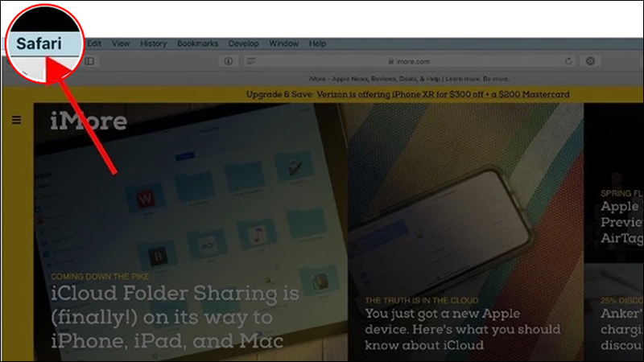Viewport: 644px width, 362px height.
Task: Click the imore.com address field
Action: pyautogui.click(x=409, y=61)
